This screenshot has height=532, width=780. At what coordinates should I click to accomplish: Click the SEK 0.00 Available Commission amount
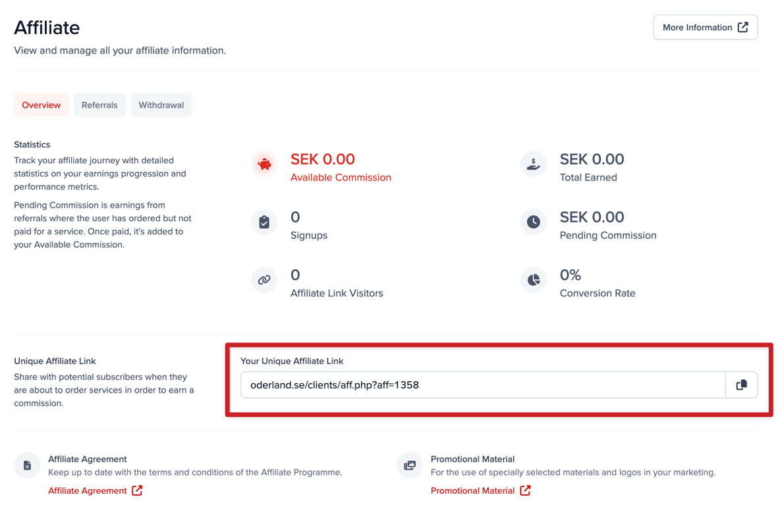[323, 159]
